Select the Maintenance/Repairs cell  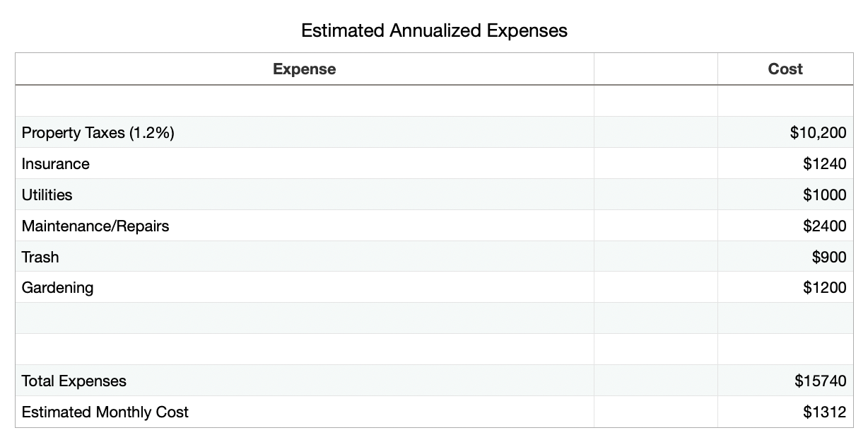click(x=305, y=226)
